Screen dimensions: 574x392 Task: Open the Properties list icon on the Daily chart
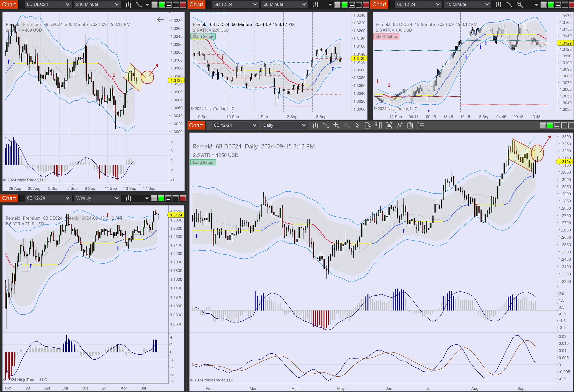[x=420, y=126]
